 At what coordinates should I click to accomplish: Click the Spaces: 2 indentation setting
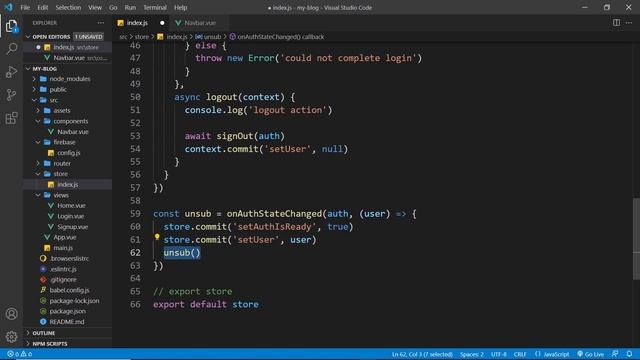[x=472, y=354]
